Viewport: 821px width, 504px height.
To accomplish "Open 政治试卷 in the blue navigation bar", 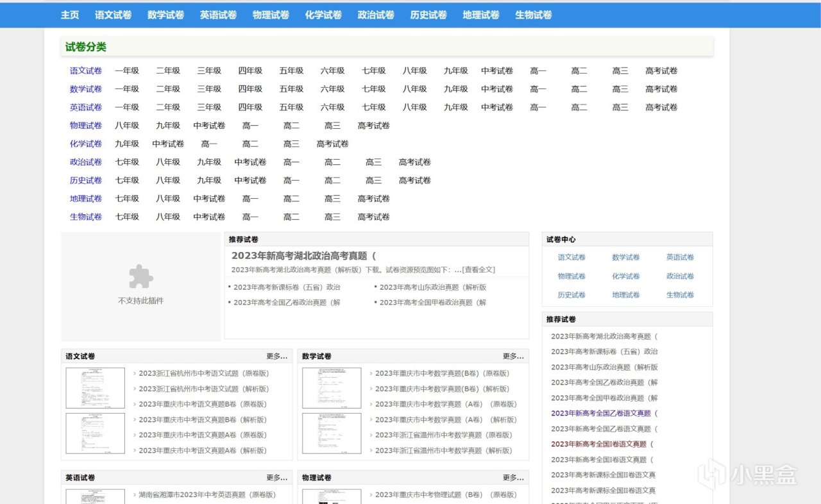I will click(x=376, y=15).
